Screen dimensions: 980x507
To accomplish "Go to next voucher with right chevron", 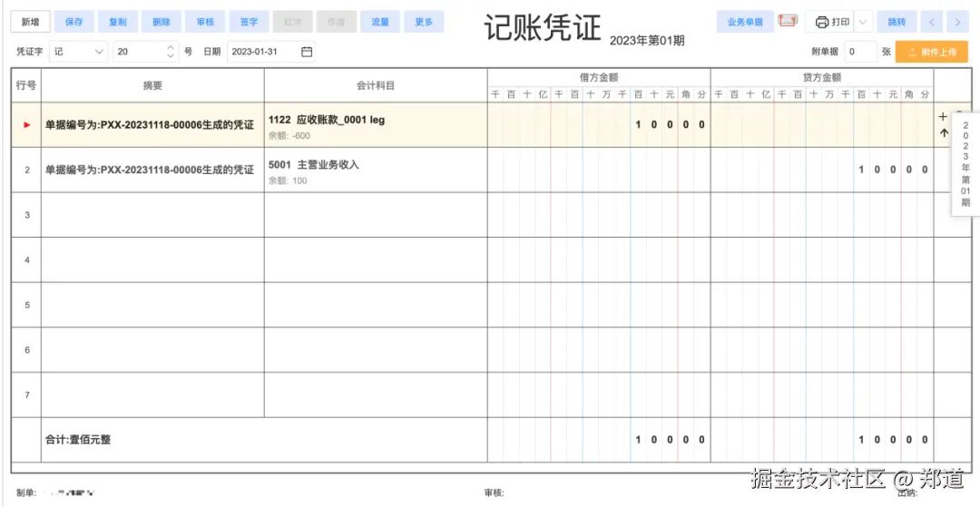I will click(957, 22).
